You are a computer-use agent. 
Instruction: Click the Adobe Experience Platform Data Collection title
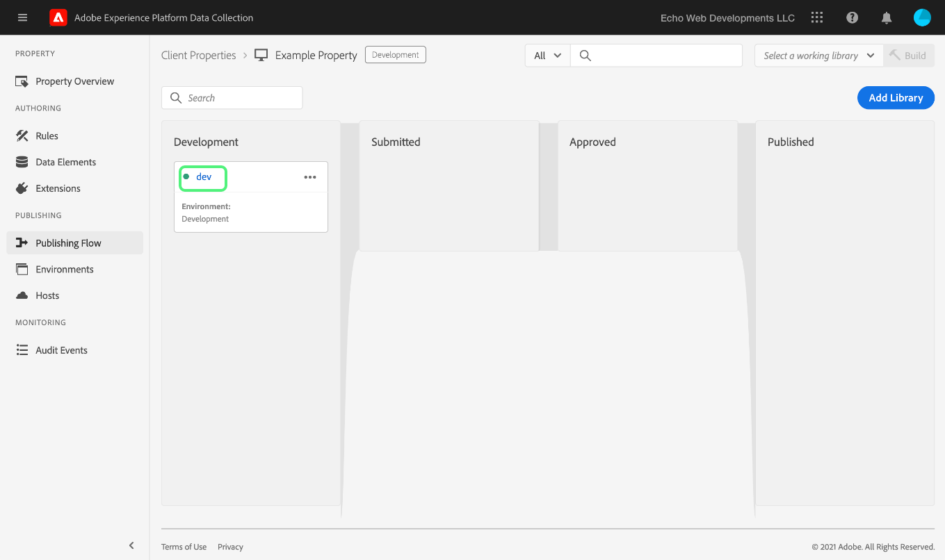164,18
